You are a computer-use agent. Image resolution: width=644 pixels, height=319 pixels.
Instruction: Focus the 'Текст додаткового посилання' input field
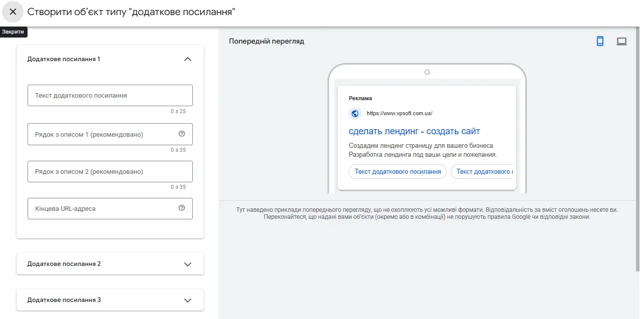click(110, 96)
